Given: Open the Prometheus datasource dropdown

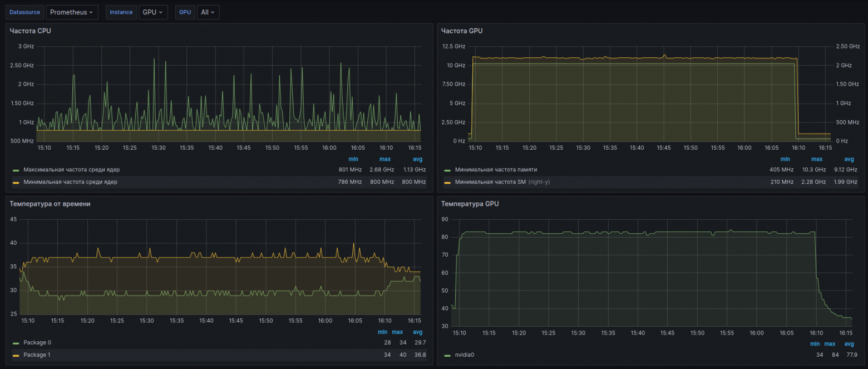Looking at the screenshot, I should tap(72, 12).
